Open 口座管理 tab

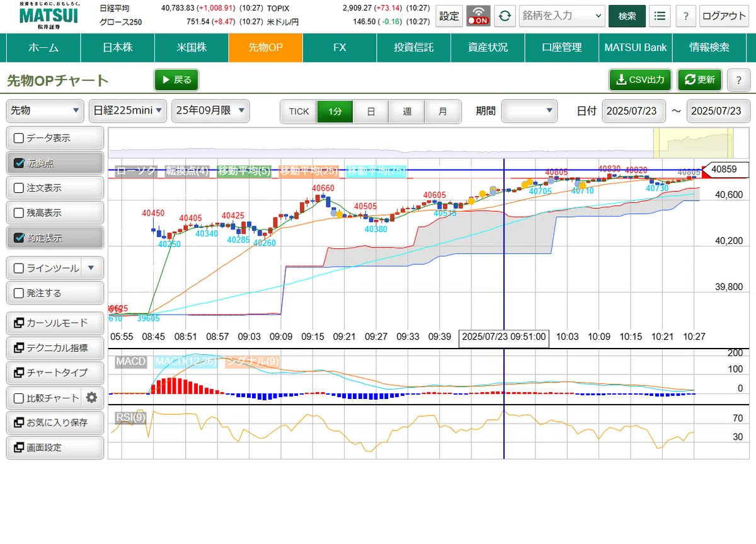pyautogui.click(x=561, y=47)
